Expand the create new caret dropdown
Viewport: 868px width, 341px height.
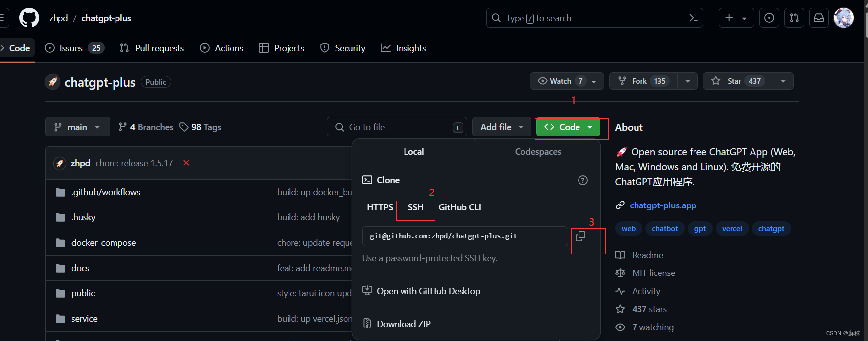point(744,18)
